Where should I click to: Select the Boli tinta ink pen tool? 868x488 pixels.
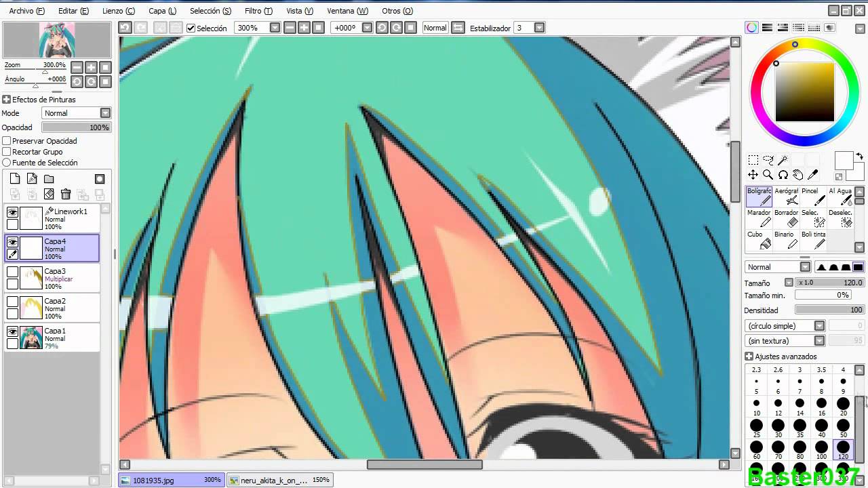(x=813, y=240)
